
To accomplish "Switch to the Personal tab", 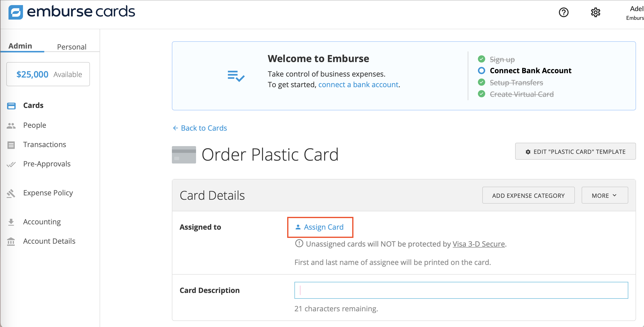I will 72,46.
